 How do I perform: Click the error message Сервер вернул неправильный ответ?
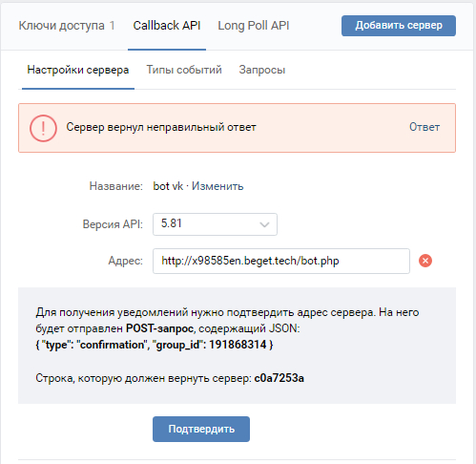(x=161, y=127)
